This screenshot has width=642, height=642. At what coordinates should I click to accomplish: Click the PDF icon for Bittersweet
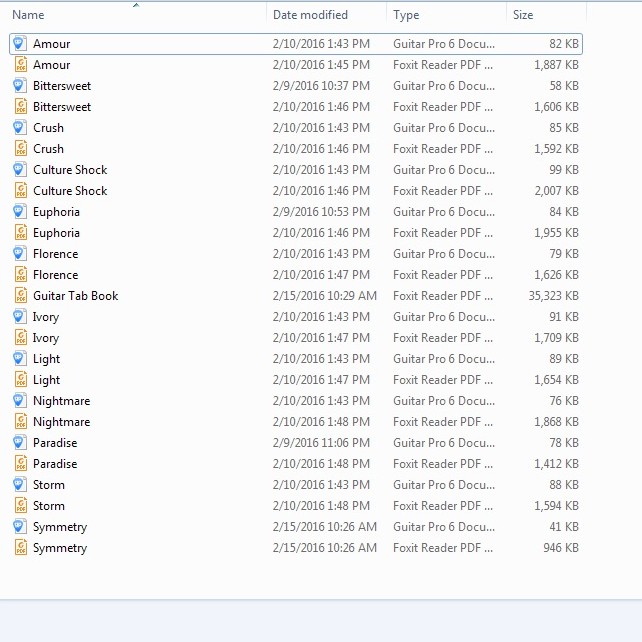20,107
